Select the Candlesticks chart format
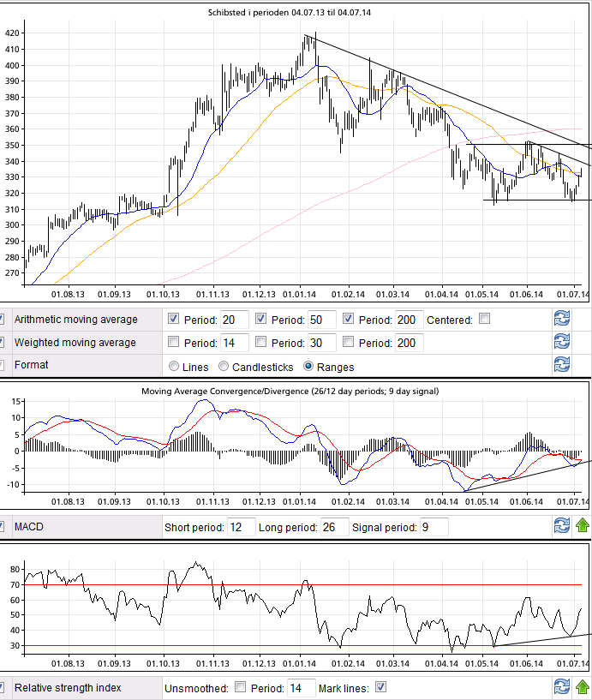Screen dimensions: 592x700 tap(224, 367)
